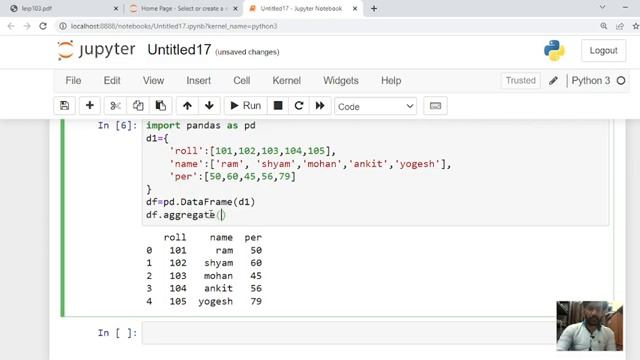The width and height of the screenshot is (640, 360).
Task: Place cursor on the df.aggregate( line
Action: click(x=186, y=215)
